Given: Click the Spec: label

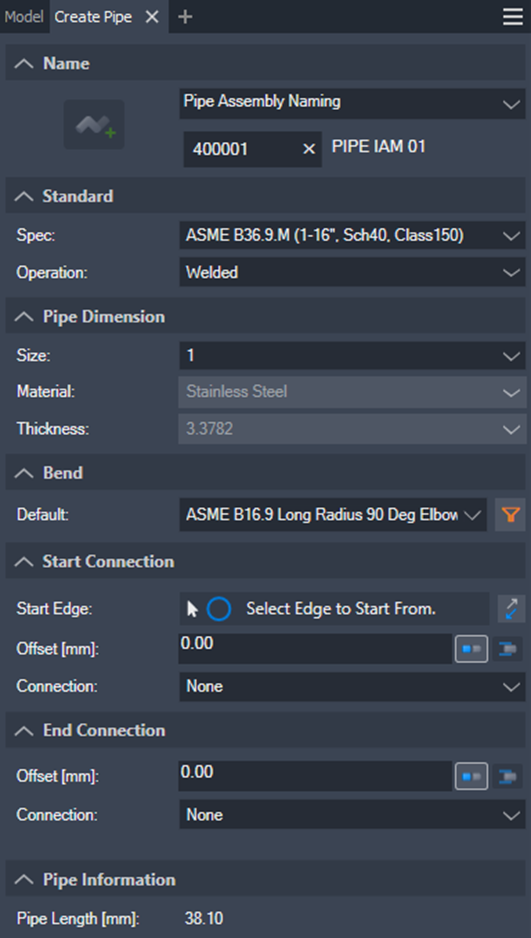Looking at the screenshot, I should [35, 236].
